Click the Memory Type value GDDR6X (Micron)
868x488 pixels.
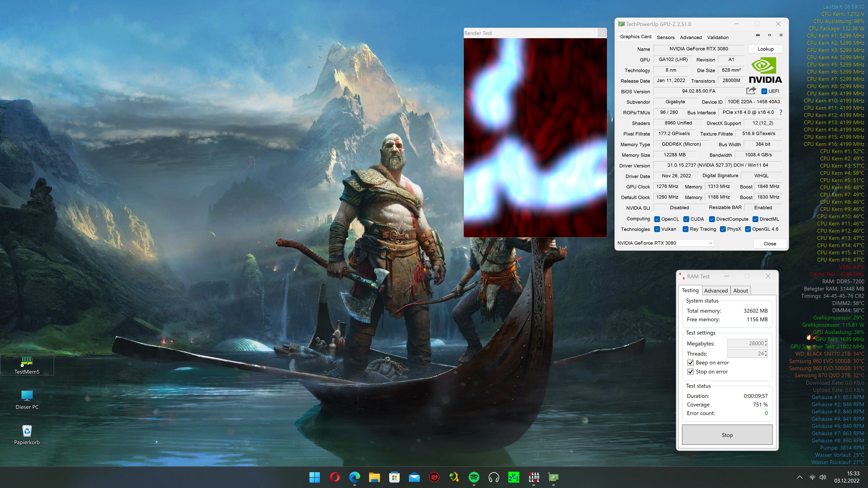681,144
